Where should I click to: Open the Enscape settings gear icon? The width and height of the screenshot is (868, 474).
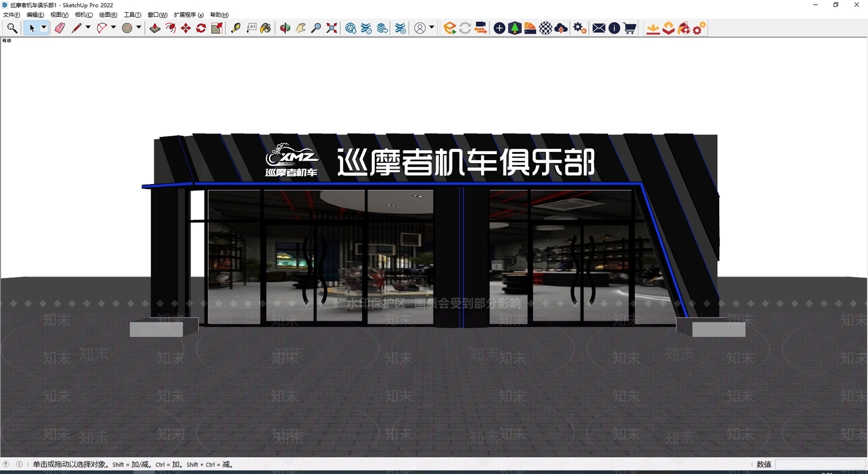[580, 28]
